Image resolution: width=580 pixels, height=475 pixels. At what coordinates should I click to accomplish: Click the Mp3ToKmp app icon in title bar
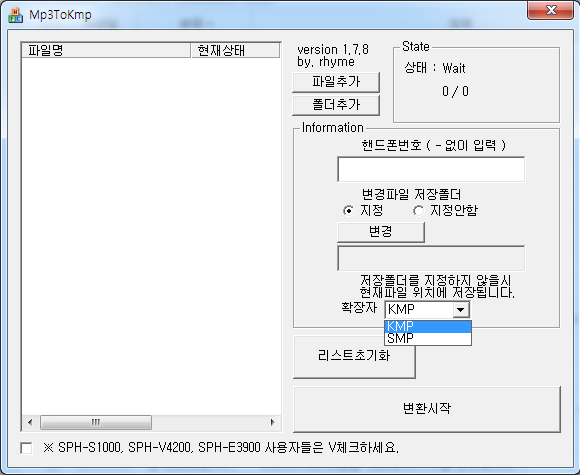click(15, 15)
